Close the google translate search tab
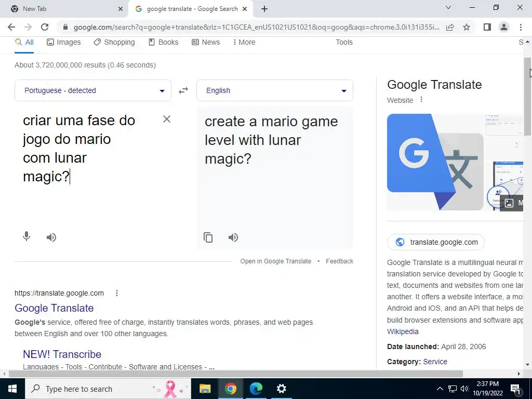Image resolution: width=532 pixels, height=399 pixels. [245, 9]
